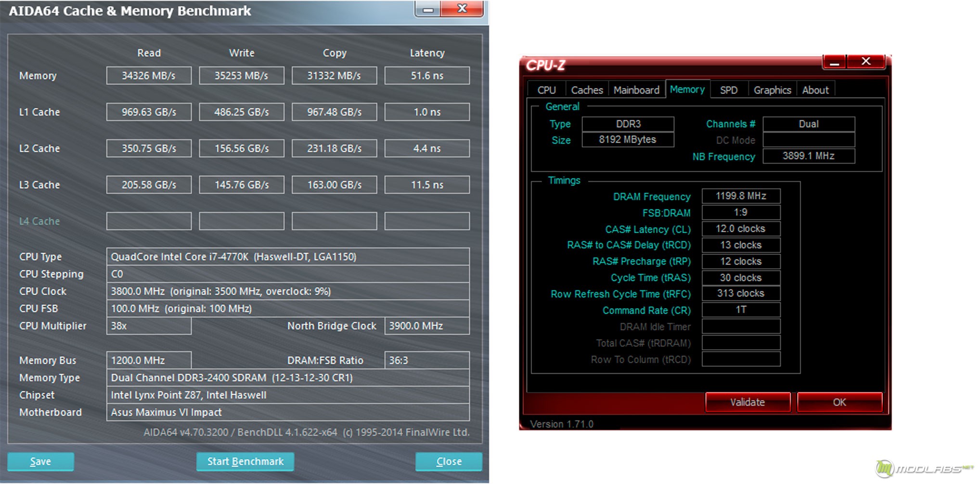
Task: Select the Memory tab in CPU-Z
Action: pos(687,89)
